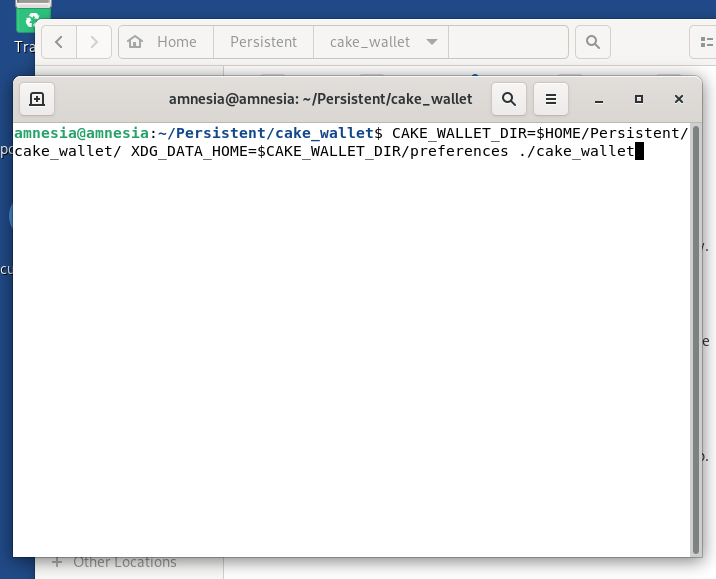
Task: Open the Trash desktop icon
Action: (x=32, y=22)
